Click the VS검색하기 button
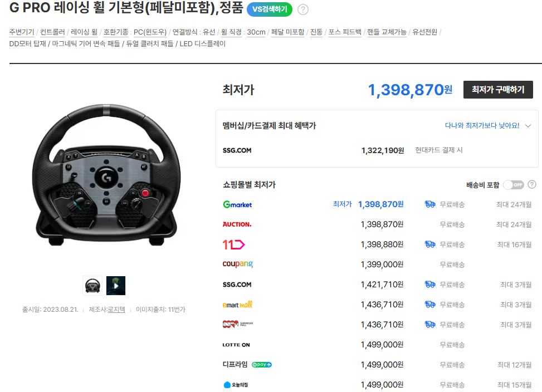This screenshot has height=392, width=542. pyautogui.click(x=270, y=9)
